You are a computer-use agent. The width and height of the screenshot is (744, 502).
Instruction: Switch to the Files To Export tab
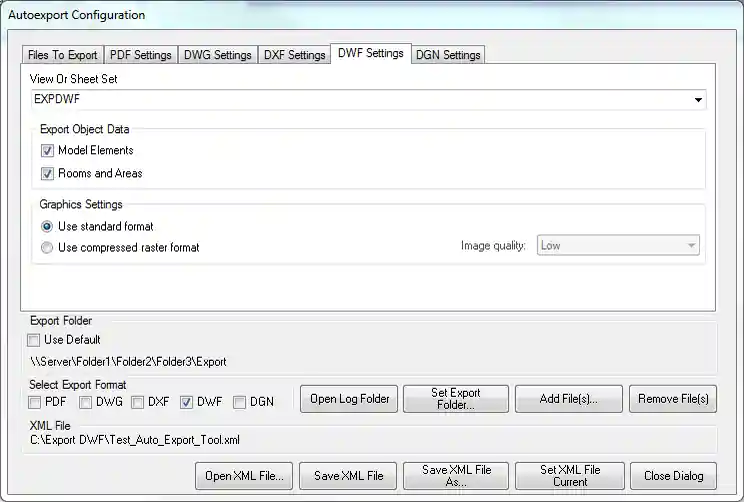(x=62, y=55)
